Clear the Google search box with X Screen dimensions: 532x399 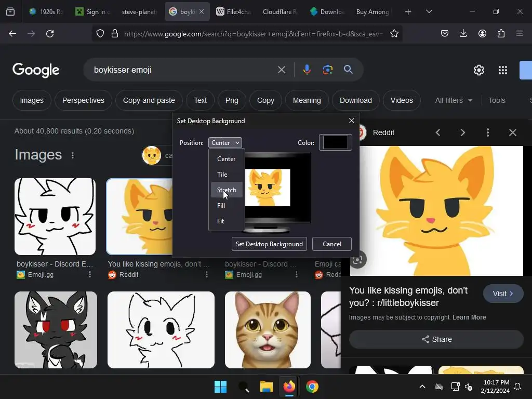click(x=281, y=70)
